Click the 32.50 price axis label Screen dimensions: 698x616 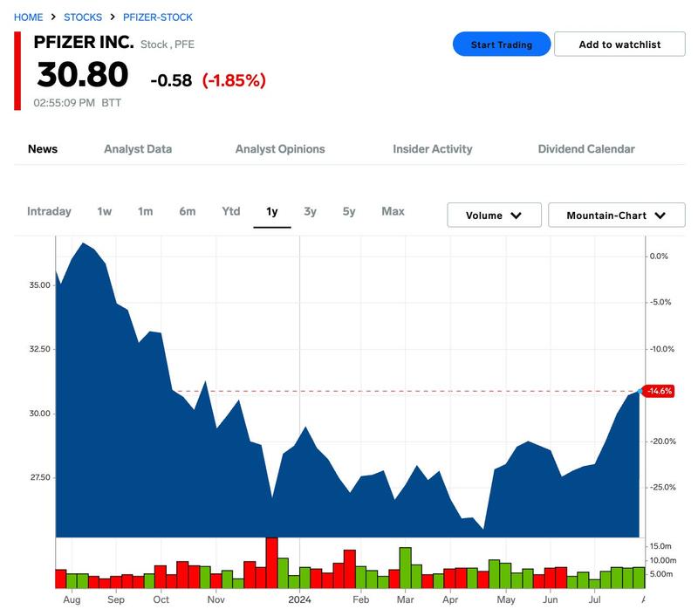tap(39, 349)
